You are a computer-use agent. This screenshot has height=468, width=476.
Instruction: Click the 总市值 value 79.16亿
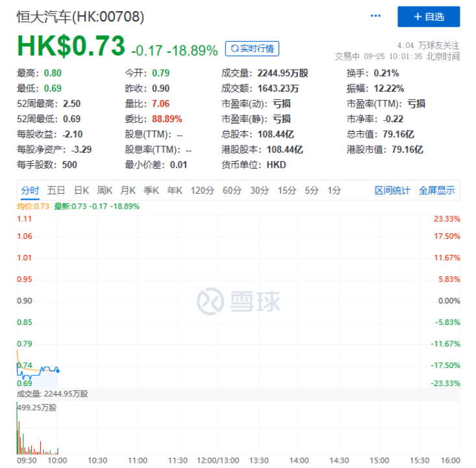(x=398, y=134)
